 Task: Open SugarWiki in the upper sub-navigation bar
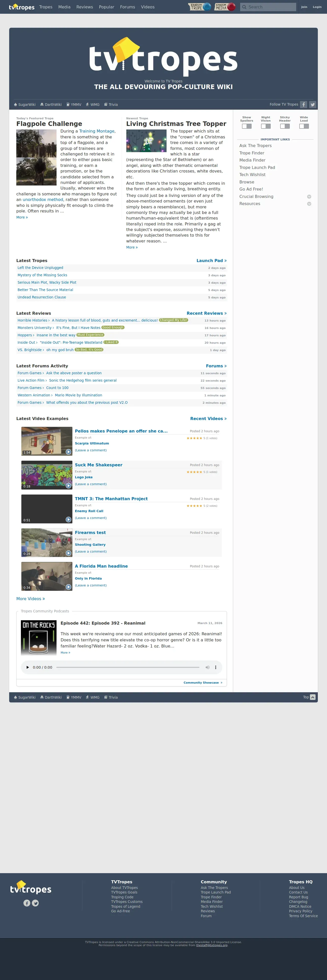25,105
